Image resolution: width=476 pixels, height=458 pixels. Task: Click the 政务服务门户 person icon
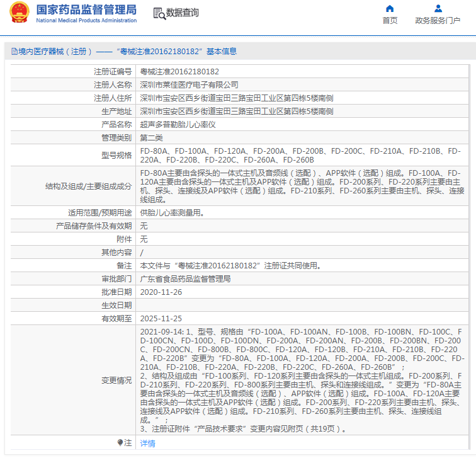click(x=438, y=8)
